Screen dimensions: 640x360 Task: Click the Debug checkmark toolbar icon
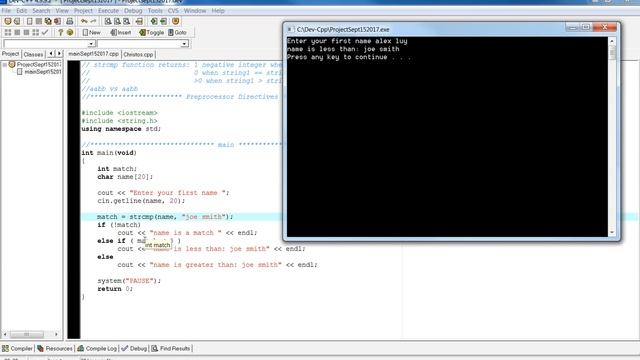point(45,32)
